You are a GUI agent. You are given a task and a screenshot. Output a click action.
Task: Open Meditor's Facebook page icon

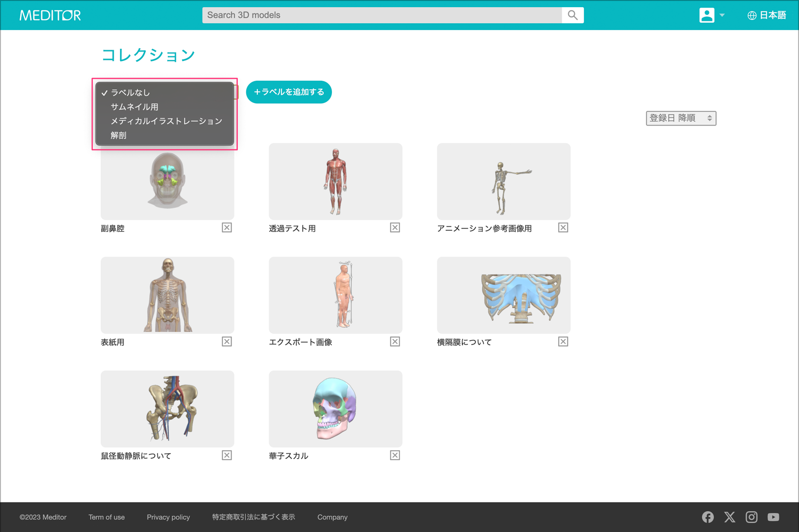[708, 517]
